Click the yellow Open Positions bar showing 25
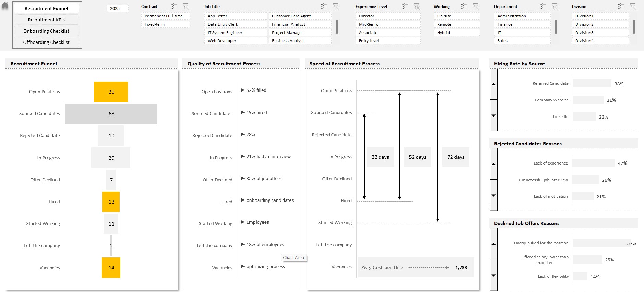Screen dimensions: 644x292 pyautogui.click(x=111, y=92)
